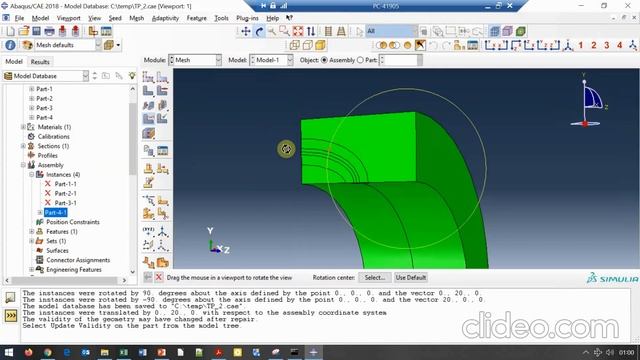Toggle the perspective view icon
Image resolution: width=640 pixels, height=360 pixels.
(341, 31)
